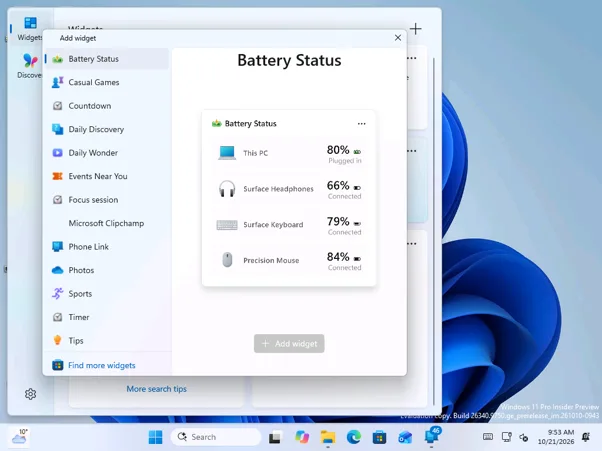Open Daily Discovery widget preview
Viewport: 602px width, 451px height.
click(107, 129)
